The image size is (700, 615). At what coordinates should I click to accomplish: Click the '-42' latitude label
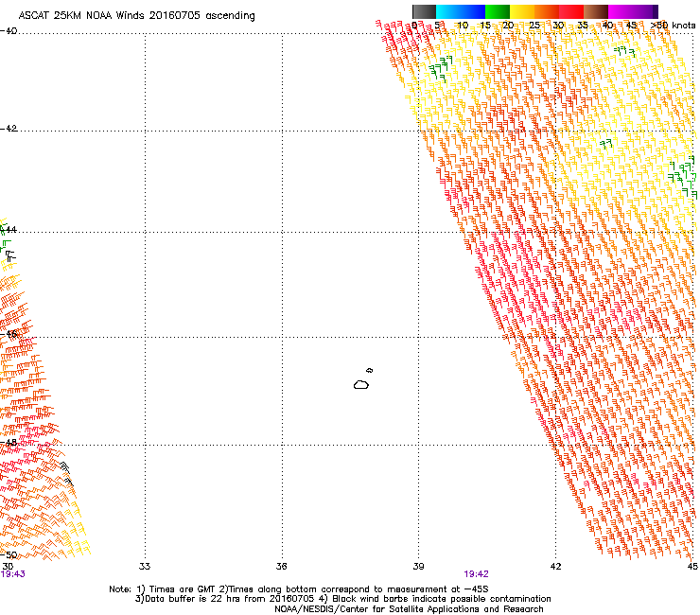tap(9, 129)
